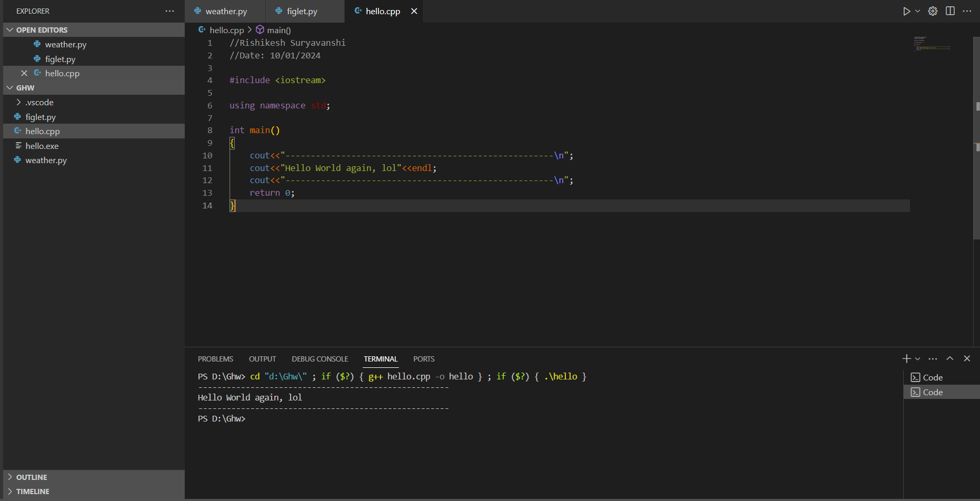Split the editor with the split icon
The width and height of the screenshot is (980, 501).
(x=950, y=11)
